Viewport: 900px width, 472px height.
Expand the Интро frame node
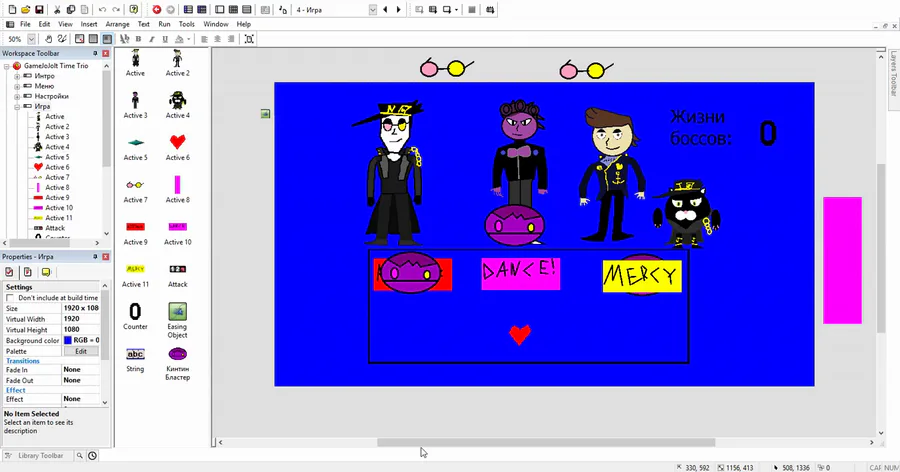pos(17,76)
